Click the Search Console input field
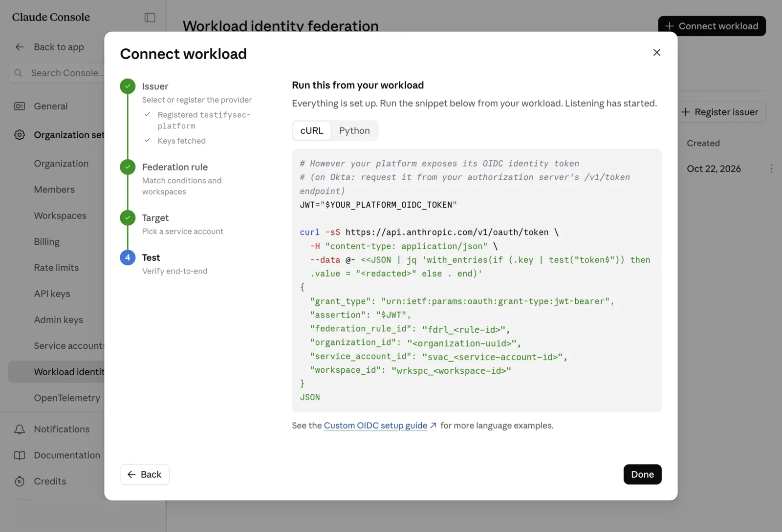This screenshot has width=782, height=532. click(x=57, y=73)
